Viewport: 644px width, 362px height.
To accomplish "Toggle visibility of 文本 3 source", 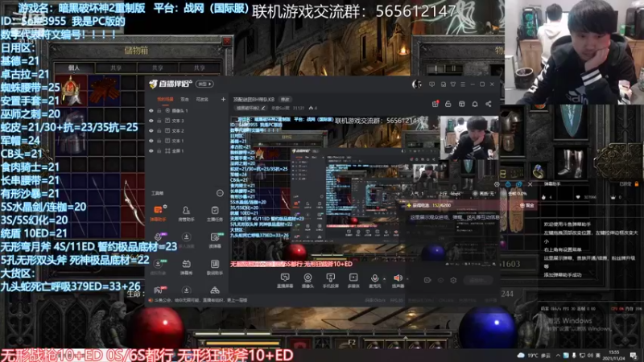I will point(151,121).
